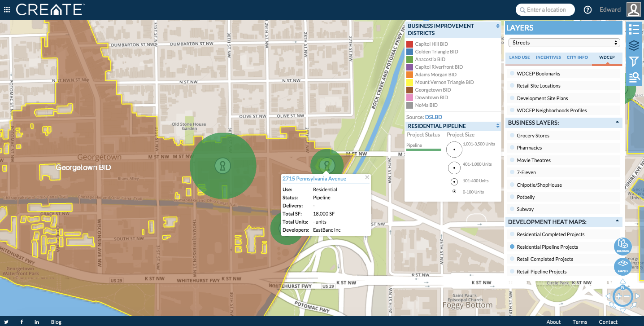Screen dimensions: 644x326
Task: Open the filter funnel tool
Action: [634, 62]
